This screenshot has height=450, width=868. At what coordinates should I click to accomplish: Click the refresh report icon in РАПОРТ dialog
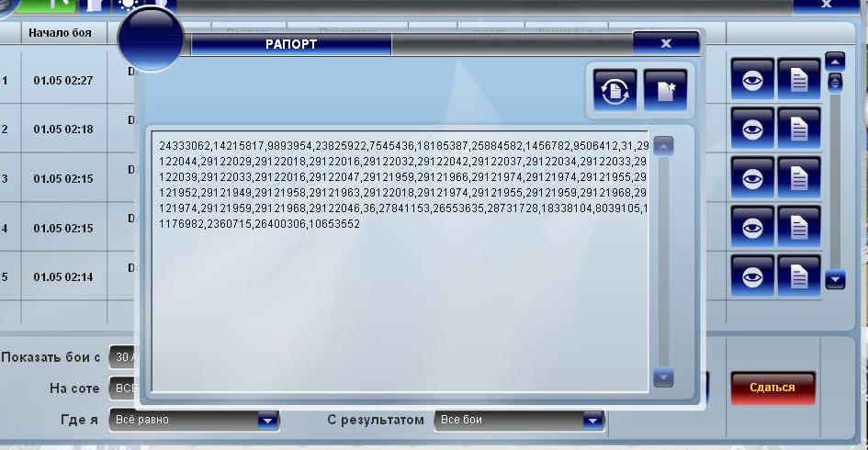coord(615,90)
